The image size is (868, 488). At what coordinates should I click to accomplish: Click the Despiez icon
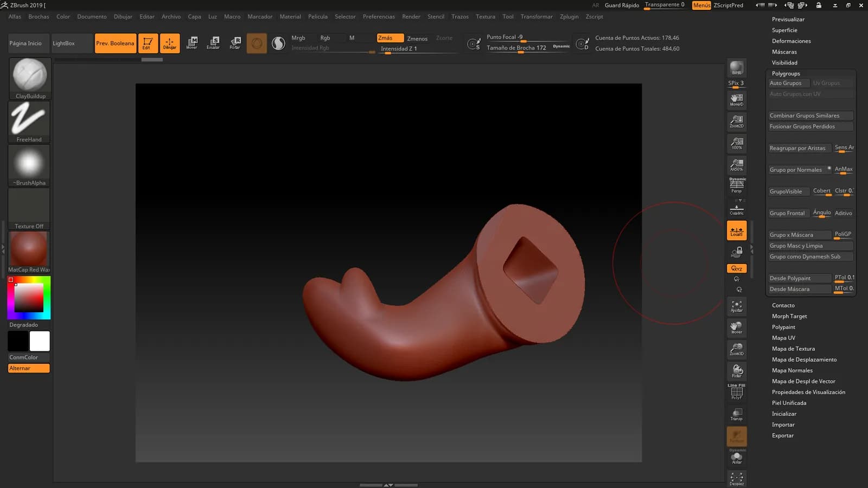[737, 479]
